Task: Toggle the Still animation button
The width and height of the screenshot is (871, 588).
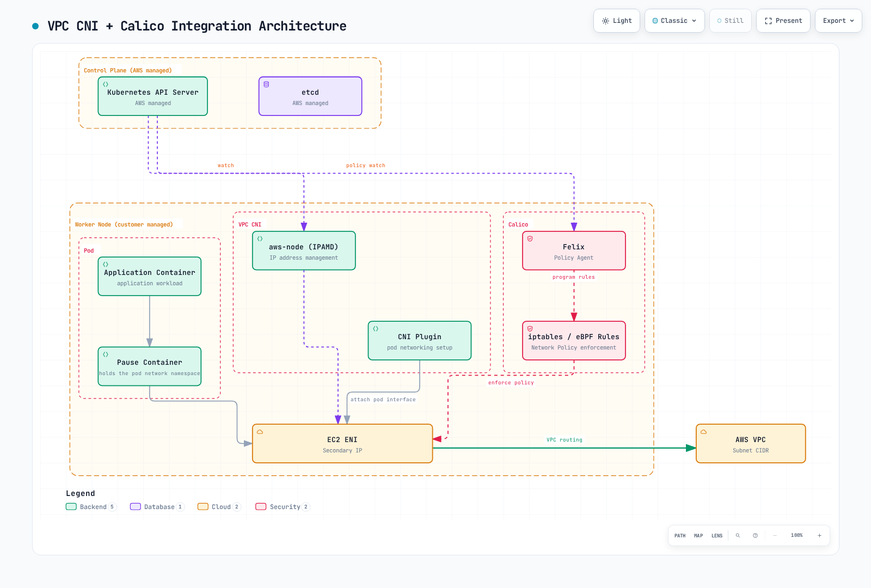Action: tap(730, 21)
